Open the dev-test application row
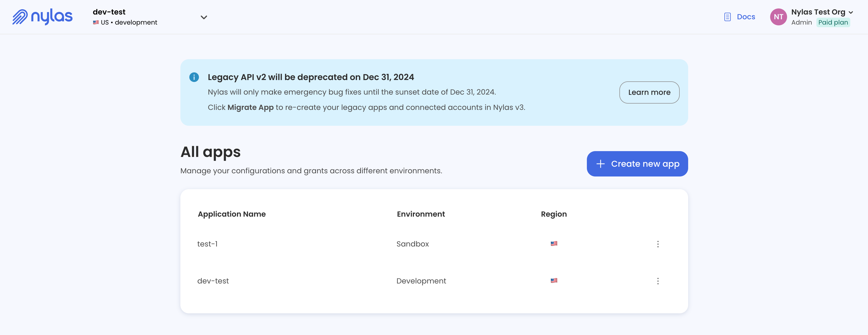 tap(213, 281)
